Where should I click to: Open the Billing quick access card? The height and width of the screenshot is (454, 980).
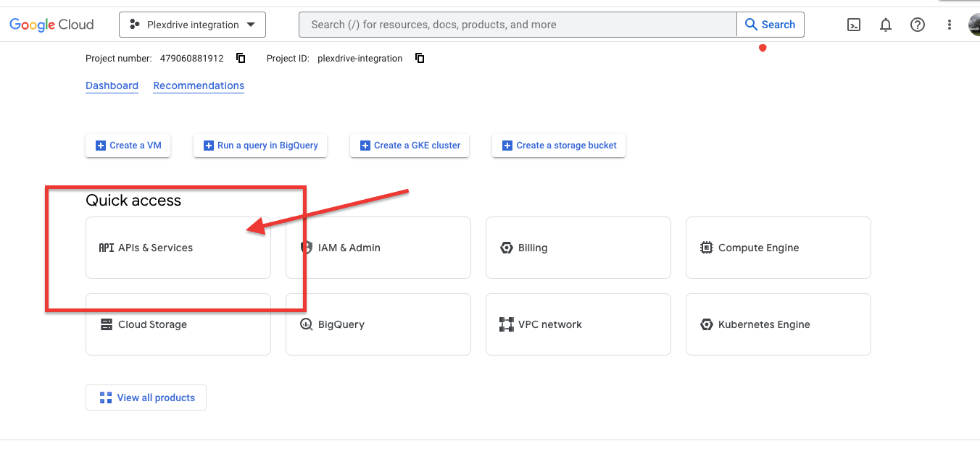pos(578,248)
